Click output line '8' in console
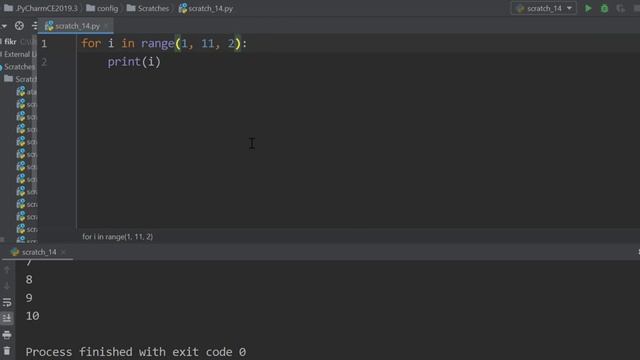This screenshot has width=640, height=360. (x=29, y=280)
